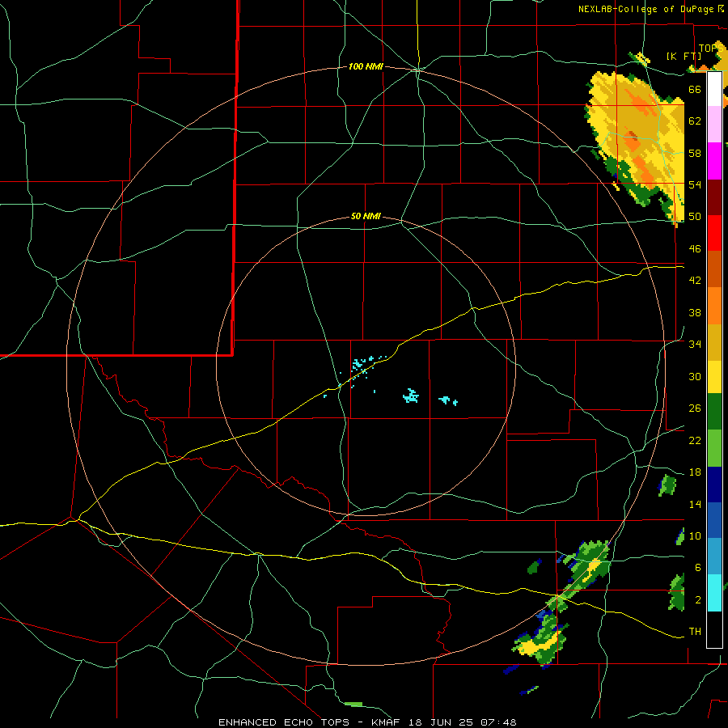Click the '42' scale value
The height and width of the screenshot is (728, 728).
pos(695,281)
